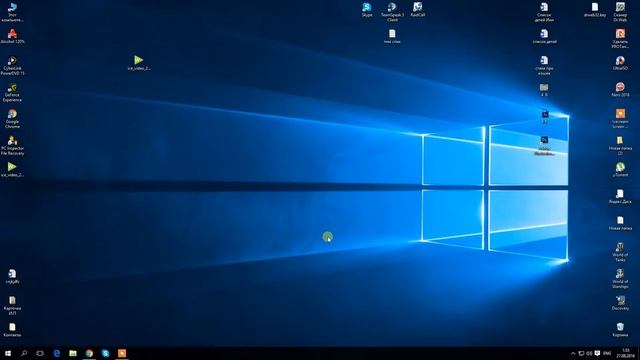Switch to Chrome in the taskbar
The image size is (640, 360).
coord(89,353)
